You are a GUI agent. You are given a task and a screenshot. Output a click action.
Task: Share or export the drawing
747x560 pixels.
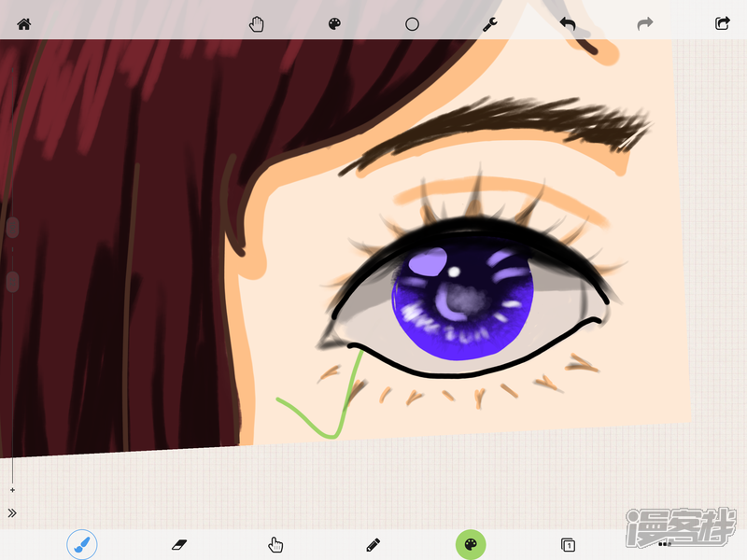pyautogui.click(x=722, y=23)
